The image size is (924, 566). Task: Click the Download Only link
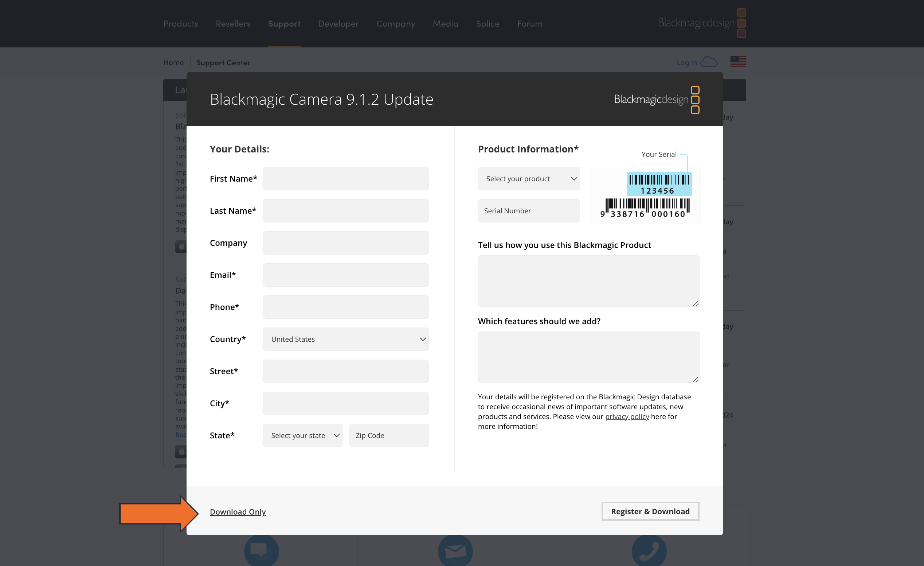(x=238, y=512)
